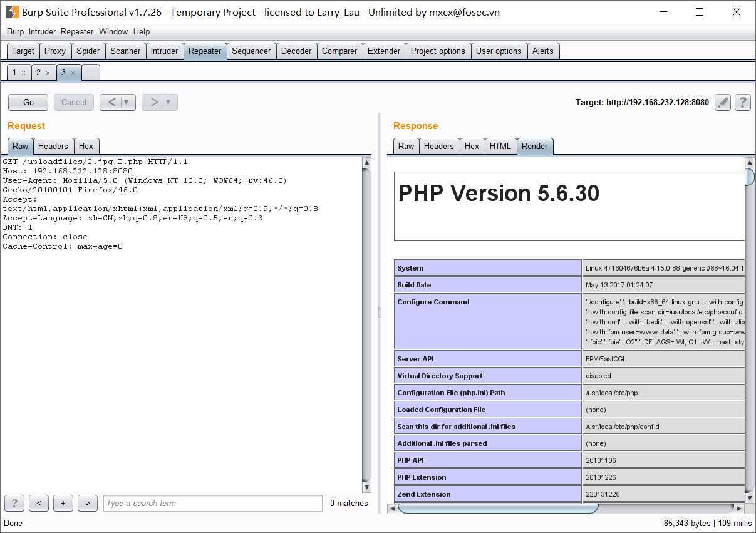Open the Repeater help question mark icon

743,102
